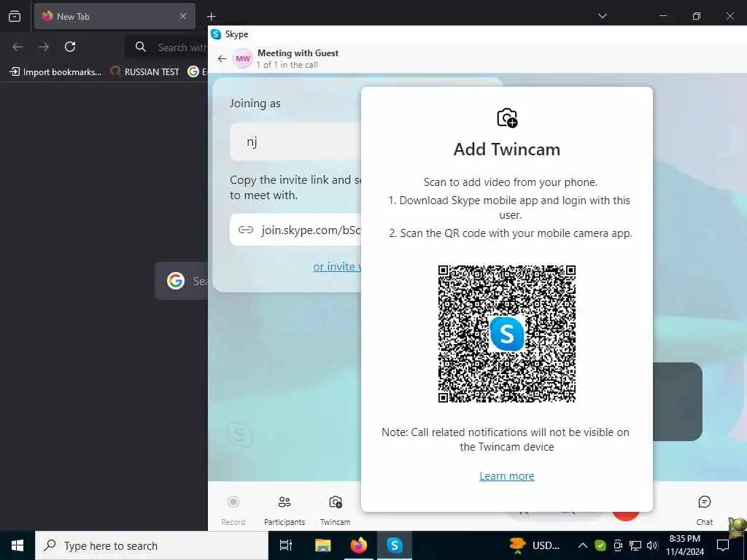Click the join.skype.com invite link field
The height and width of the screenshot is (560, 747).
pos(295,230)
